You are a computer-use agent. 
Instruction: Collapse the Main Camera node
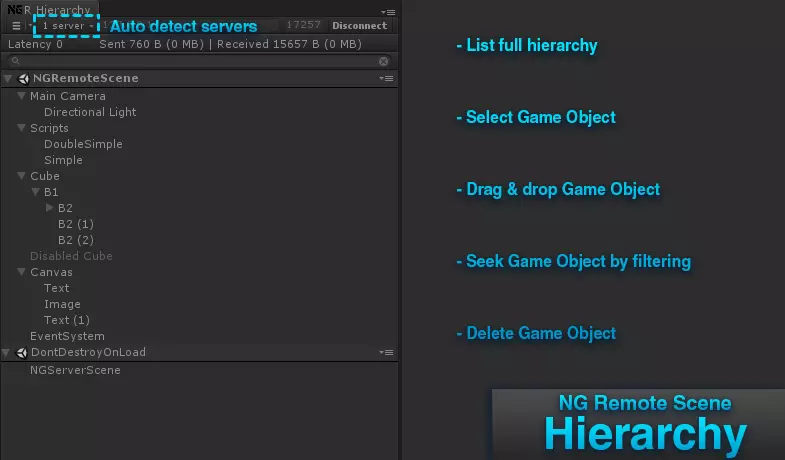(x=22, y=96)
